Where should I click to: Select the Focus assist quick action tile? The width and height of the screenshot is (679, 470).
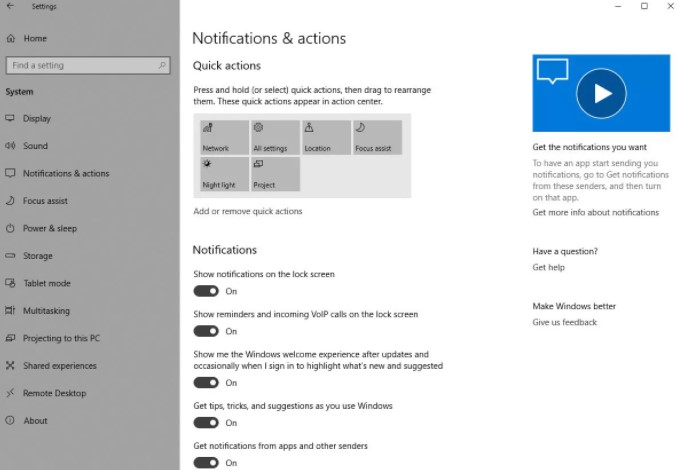[x=377, y=137]
